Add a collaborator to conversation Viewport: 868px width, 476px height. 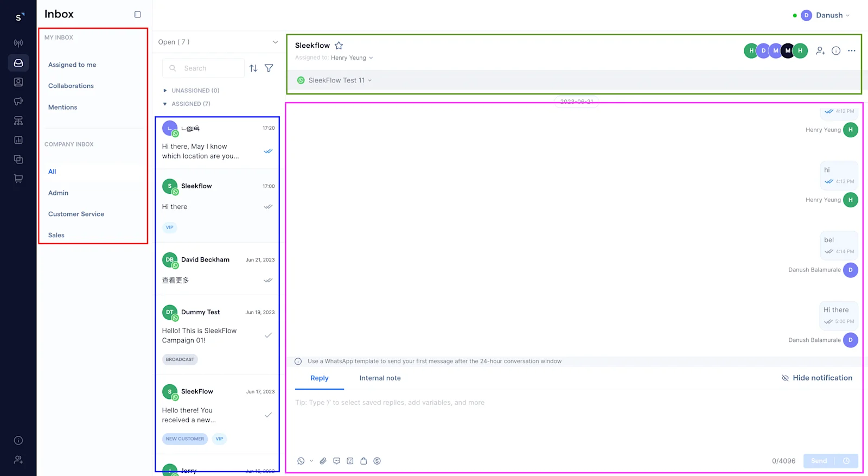820,50
